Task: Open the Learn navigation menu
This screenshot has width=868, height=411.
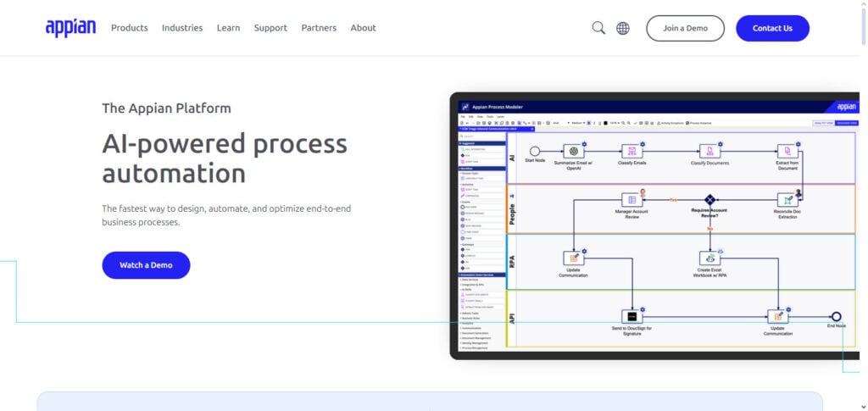Action: coord(228,28)
